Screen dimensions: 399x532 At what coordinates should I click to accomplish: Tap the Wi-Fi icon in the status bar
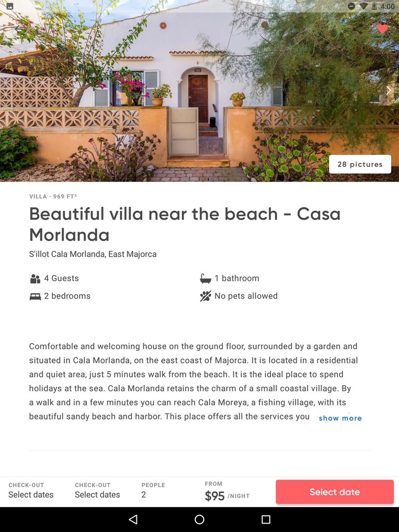363,6
